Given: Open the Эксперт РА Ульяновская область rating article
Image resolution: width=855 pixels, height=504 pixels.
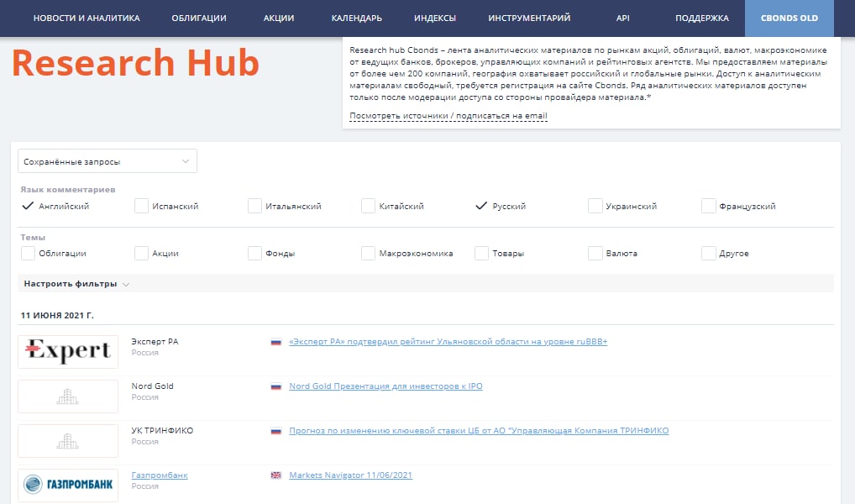Looking at the screenshot, I should point(448,341).
